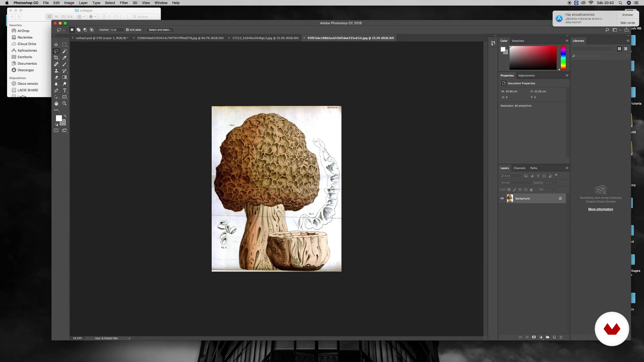The height and width of the screenshot is (362, 644).
Task: Open the Libraries panel options menu
Action: (x=628, y=41)
